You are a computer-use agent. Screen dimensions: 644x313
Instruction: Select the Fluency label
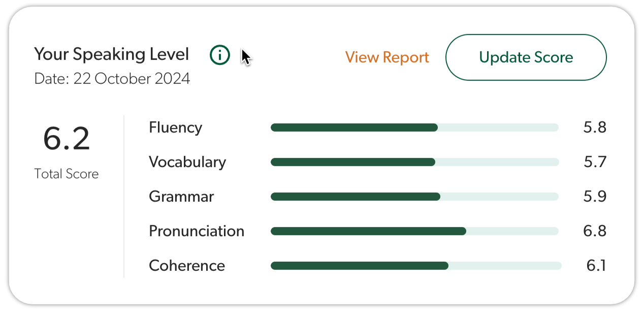(175, 128)
